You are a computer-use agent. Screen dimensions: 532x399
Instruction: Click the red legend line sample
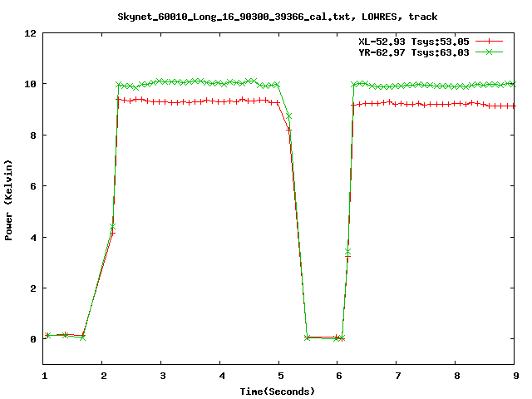point(489,42)
